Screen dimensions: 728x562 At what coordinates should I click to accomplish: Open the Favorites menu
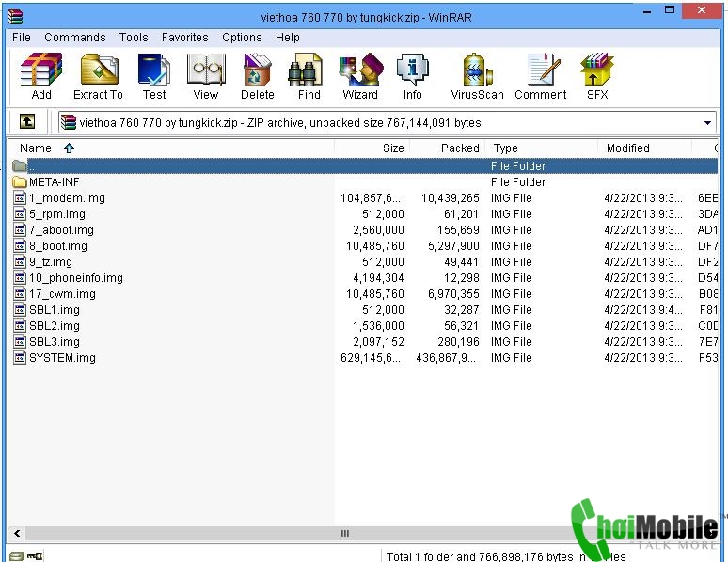pos(184,38)
